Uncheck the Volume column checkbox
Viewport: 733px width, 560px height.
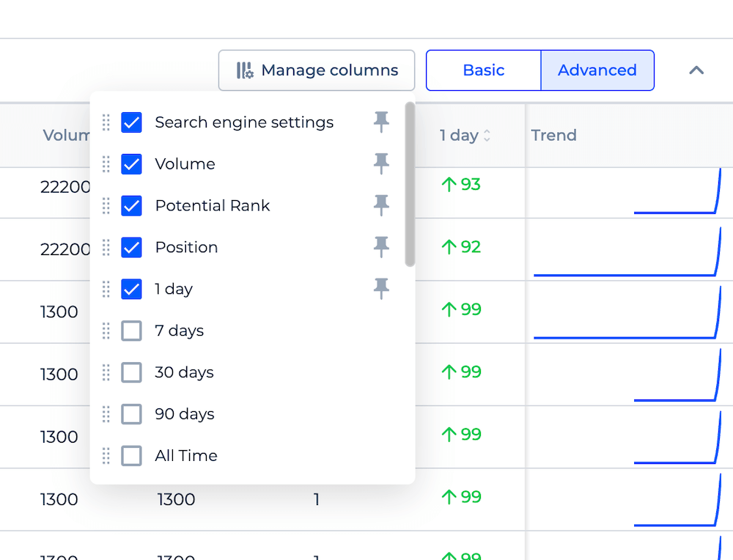pyautogui.click(x=131, y=164)
